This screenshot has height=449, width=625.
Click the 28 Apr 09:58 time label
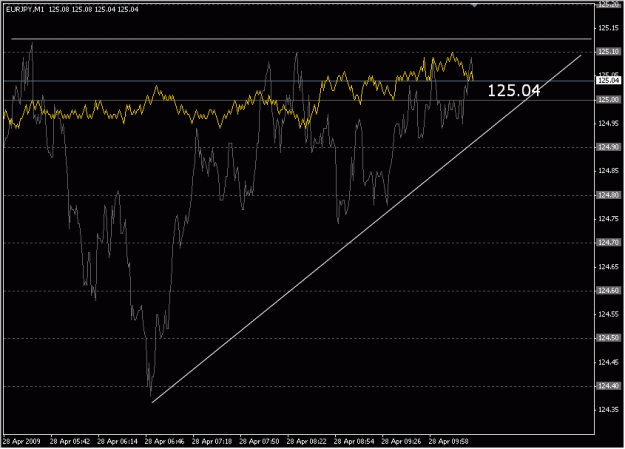pyautogui.click(x=449, y=442)
